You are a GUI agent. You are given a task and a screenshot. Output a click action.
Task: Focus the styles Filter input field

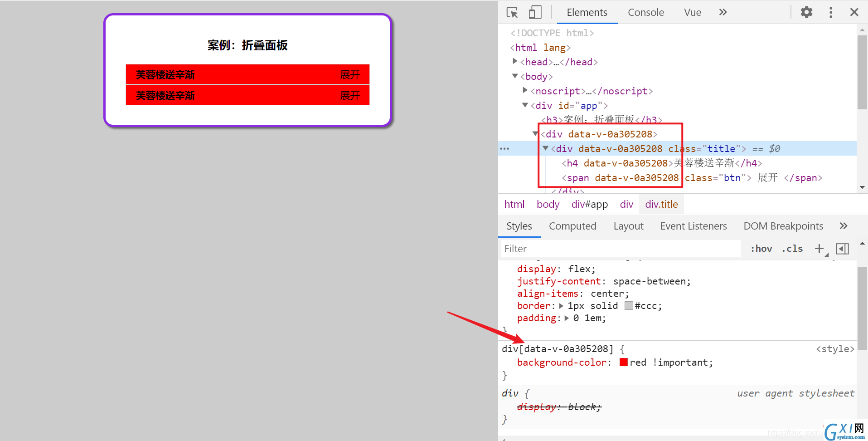(620, 249)
